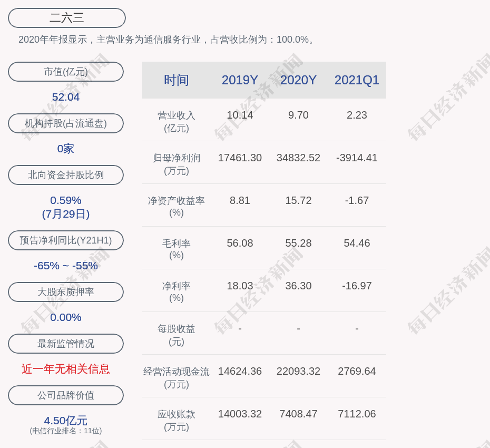This screenshot has width=490, height=448.
Task: Click the 大股东质押率 label pill
Action: 66,291
